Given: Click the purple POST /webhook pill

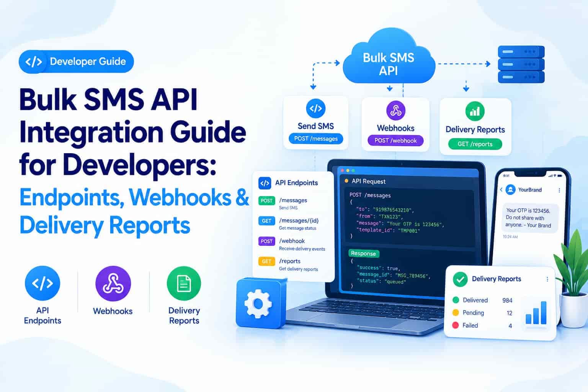Looking at the screenshot, I should [x=395, y=140].
